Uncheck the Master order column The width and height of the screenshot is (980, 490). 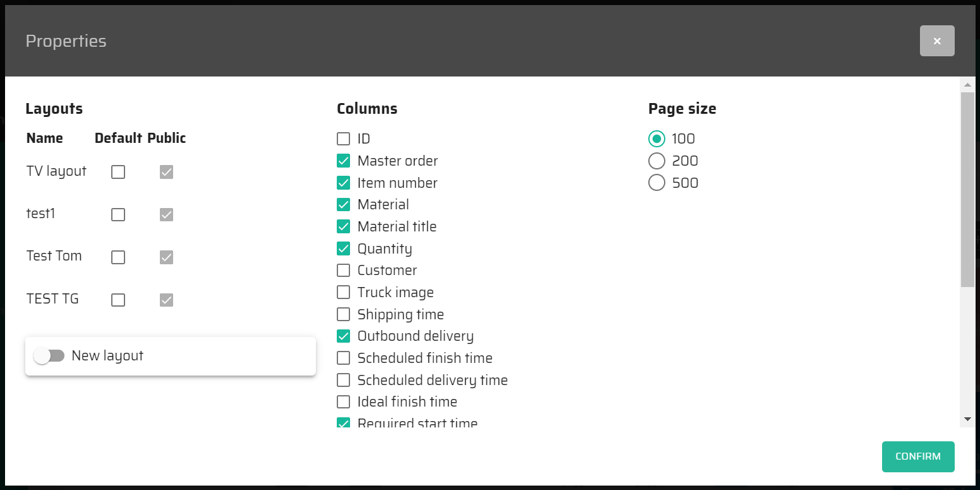pyautogui.click(x=343, y=161)
